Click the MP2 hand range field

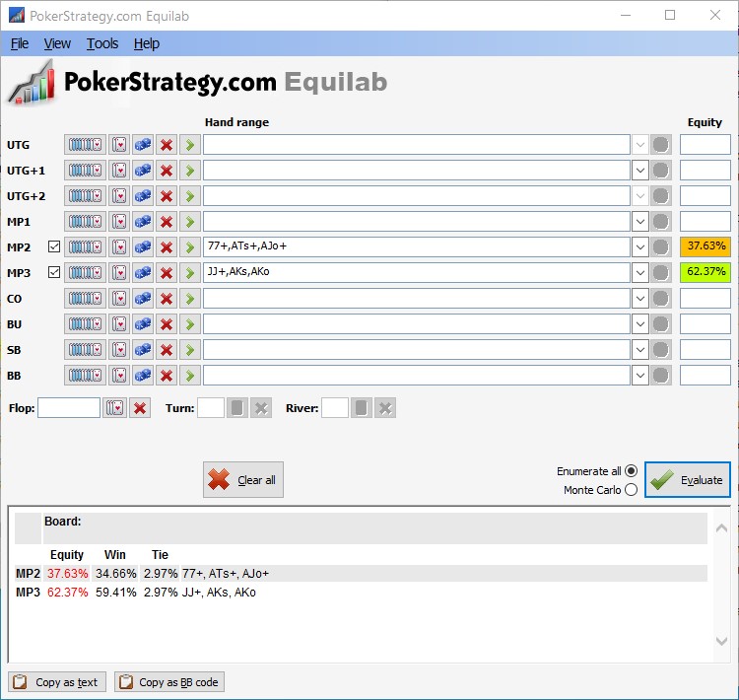click(x=417, y=247)
